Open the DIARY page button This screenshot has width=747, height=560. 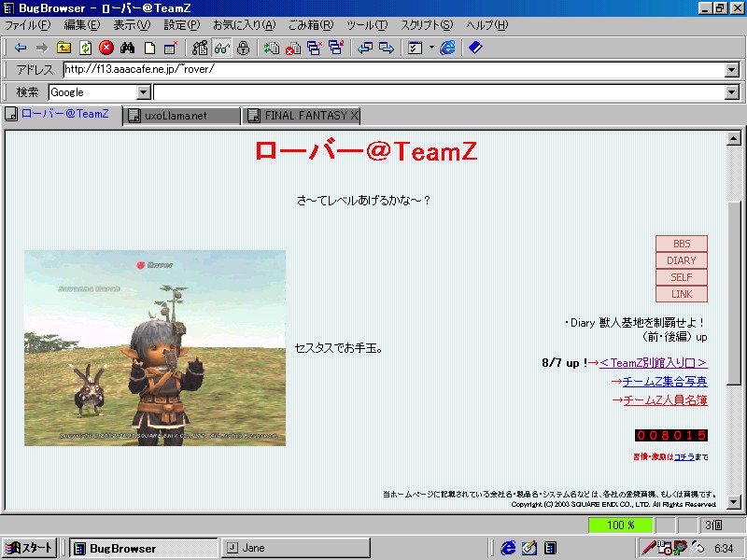pyautogui.click(x=682, y=260)
